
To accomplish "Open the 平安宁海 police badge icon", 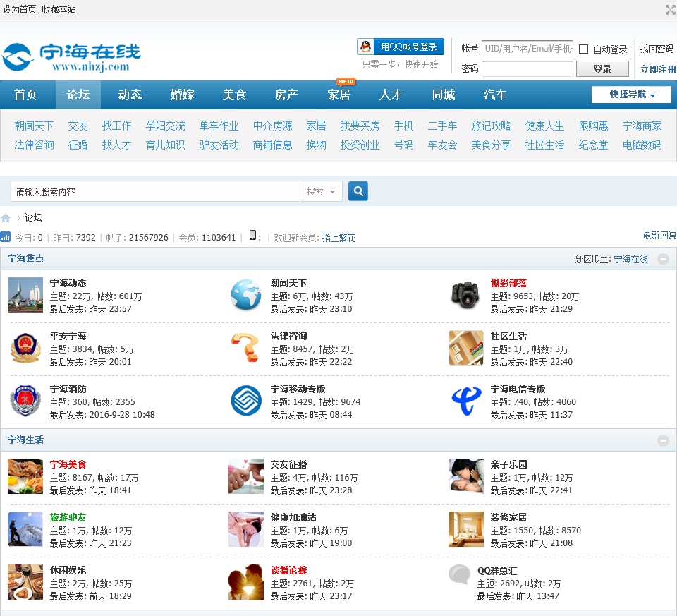I will point(25,348).
